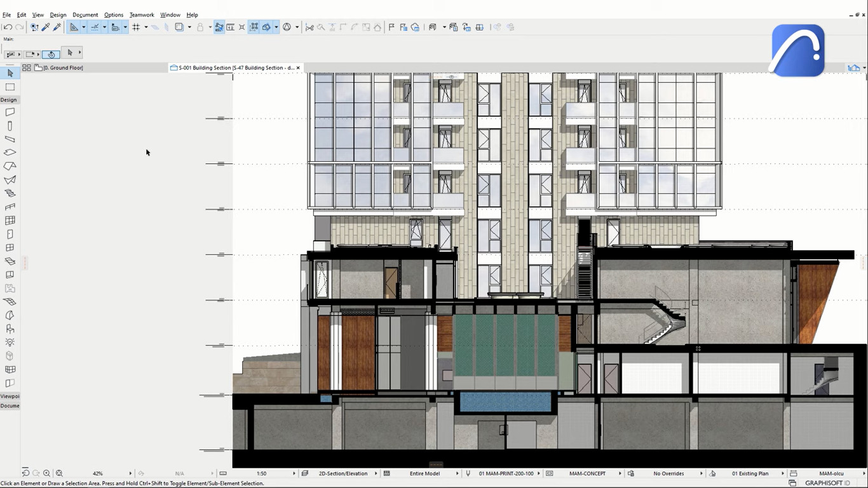Screen dimensions: 868x488
Task: Select the Wall tool
Action: point(10,112)
